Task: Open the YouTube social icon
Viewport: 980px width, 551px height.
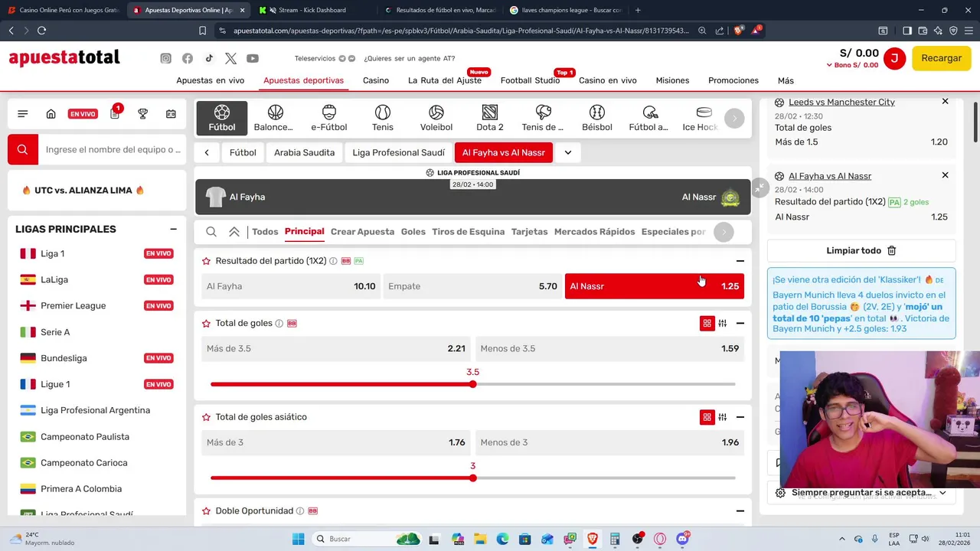Action: coord(253,58)
